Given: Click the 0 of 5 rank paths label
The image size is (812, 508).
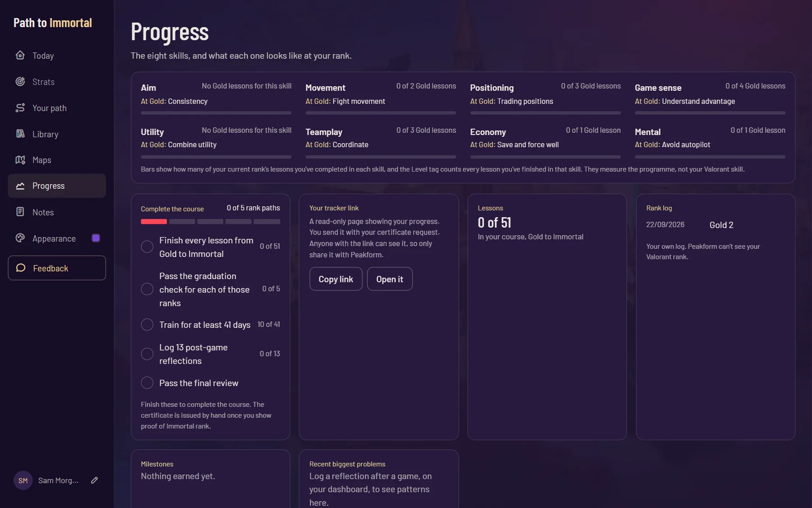Looking at the screenshot, I should tap(253, 208).
